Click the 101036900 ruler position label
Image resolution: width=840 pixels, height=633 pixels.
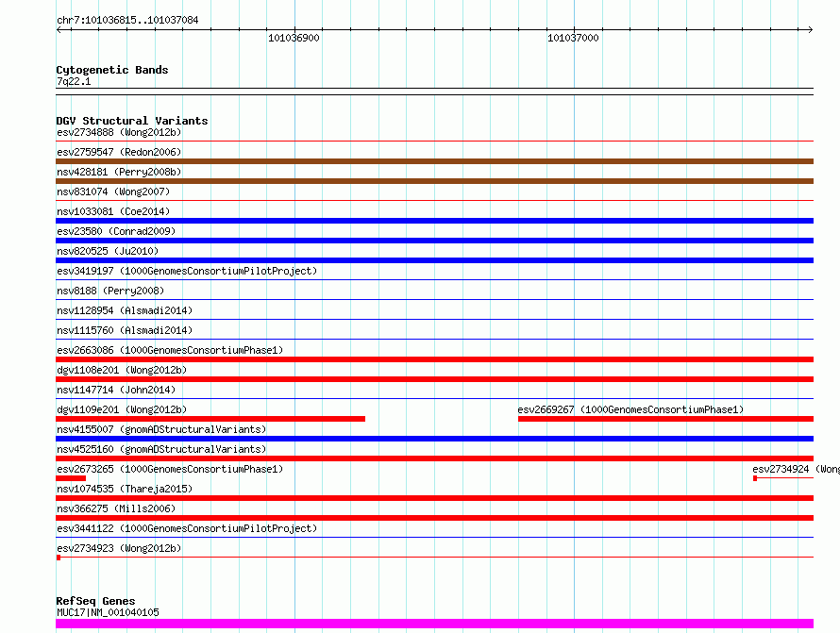pos(294,38)
